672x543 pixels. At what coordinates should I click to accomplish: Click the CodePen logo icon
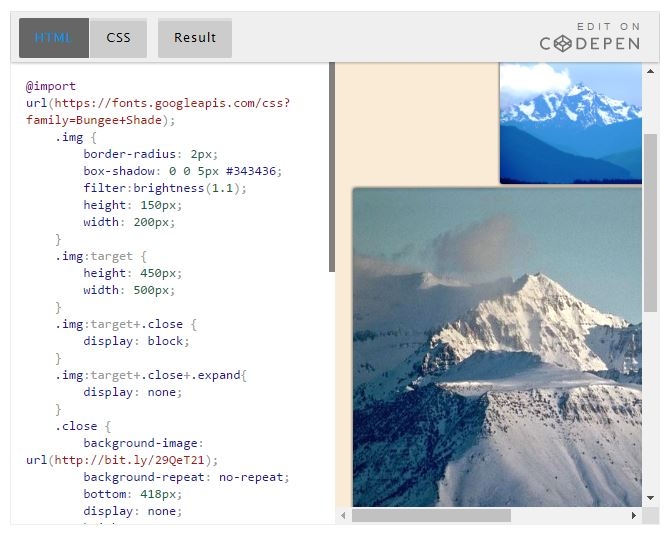(565, 44)
